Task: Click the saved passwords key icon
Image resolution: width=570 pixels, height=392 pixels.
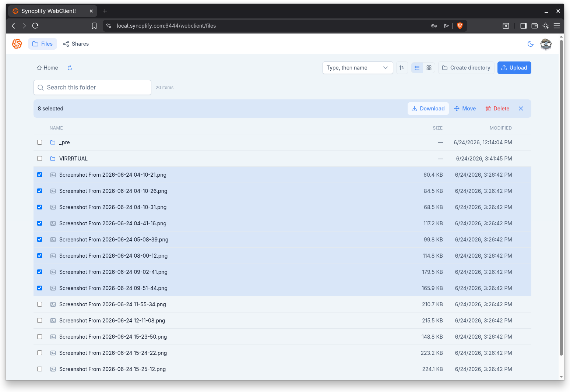Action: pos(434,26)
